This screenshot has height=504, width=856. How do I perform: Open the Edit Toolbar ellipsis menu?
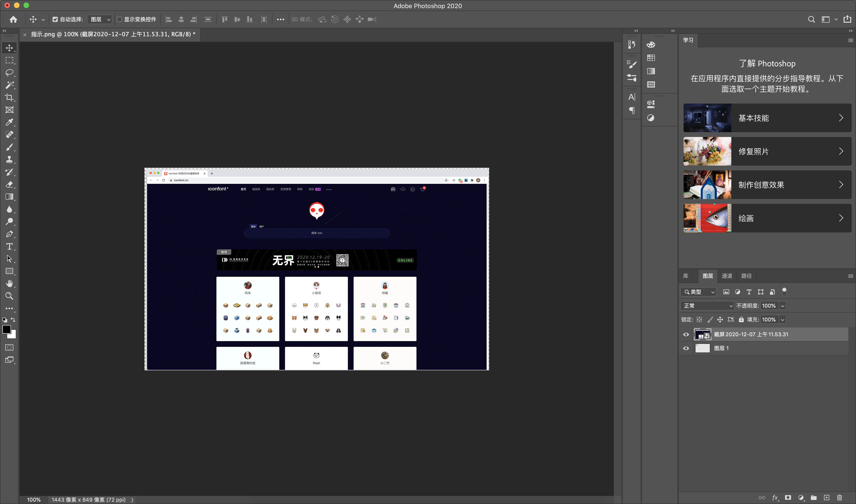tap(10, 308)
